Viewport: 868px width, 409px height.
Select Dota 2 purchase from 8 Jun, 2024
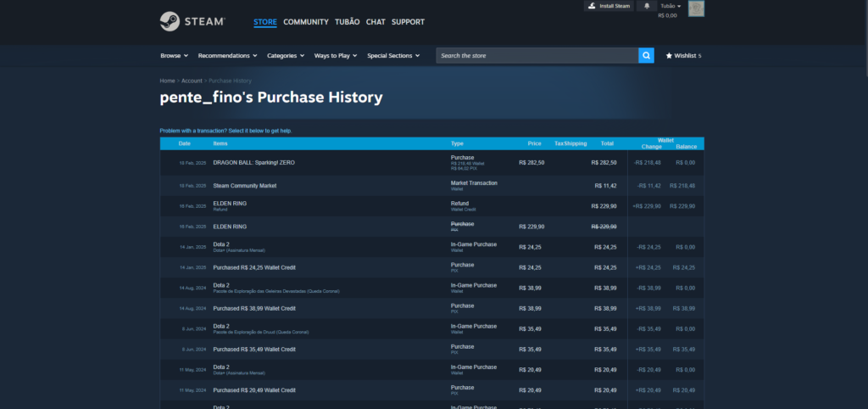pos(431,329)
